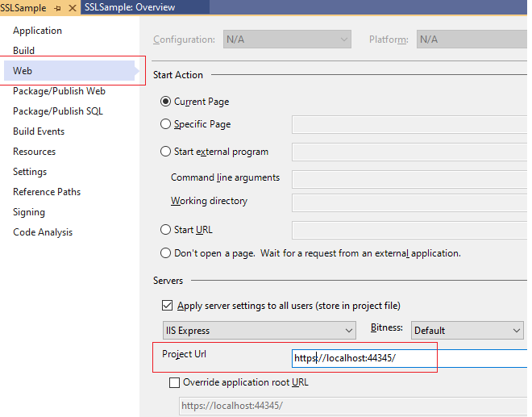Viewport: 532px width, 417px height.
Task: Click into the Project Url text field
Action: pyautogui.click(x=409, y=358)
